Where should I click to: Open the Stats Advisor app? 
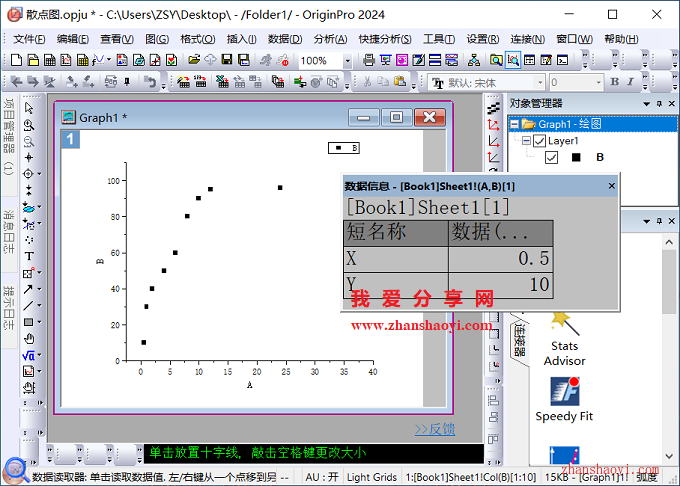coord(565,339)
